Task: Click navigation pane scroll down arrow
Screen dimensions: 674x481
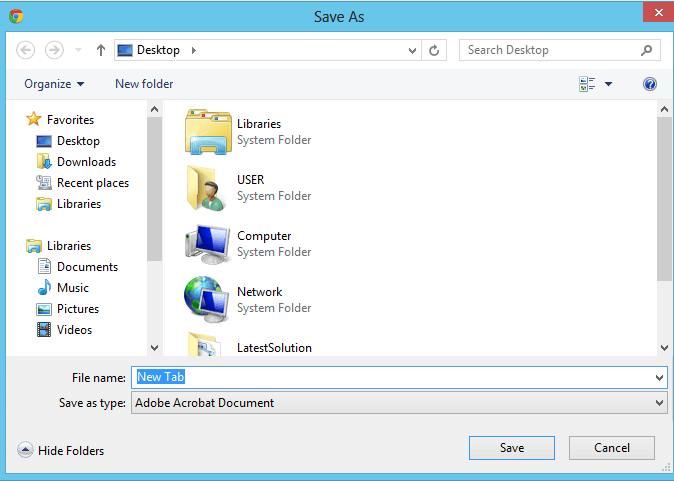Action: click(154, 347)
